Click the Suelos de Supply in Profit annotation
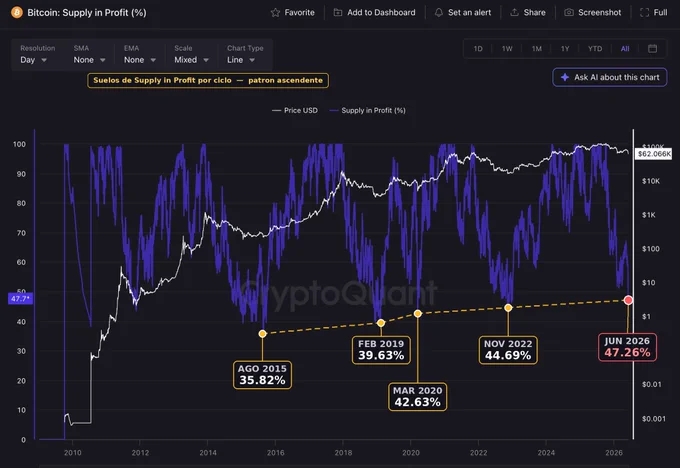The image size is (680, 468). [208, 80]
